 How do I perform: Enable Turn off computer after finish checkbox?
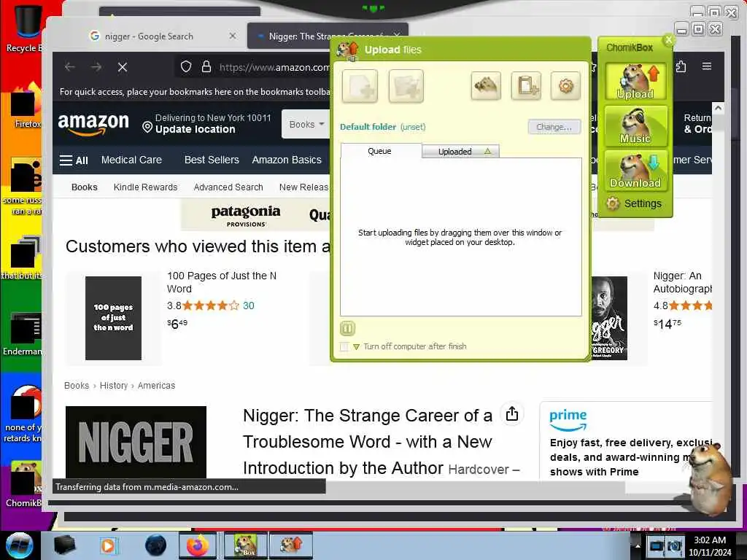coord(344,346)
